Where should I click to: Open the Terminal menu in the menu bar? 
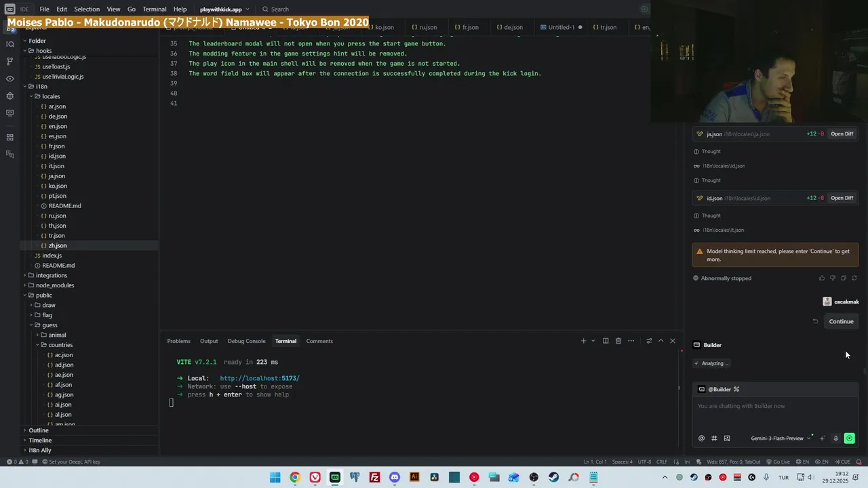154,9
